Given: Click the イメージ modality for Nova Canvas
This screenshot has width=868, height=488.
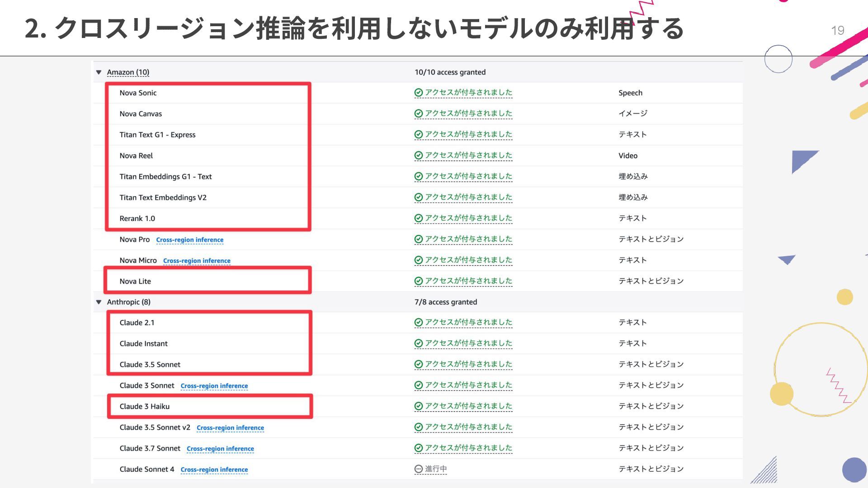Looking at the screenshot, I should coord(632,113).
